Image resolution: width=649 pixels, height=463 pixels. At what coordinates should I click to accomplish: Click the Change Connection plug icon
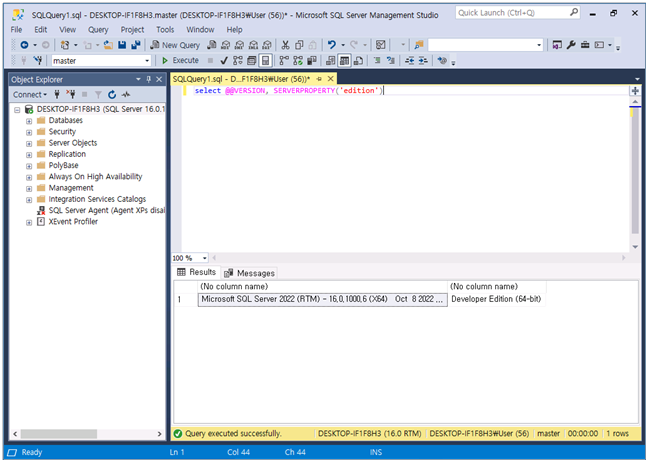tap(38, 61)
